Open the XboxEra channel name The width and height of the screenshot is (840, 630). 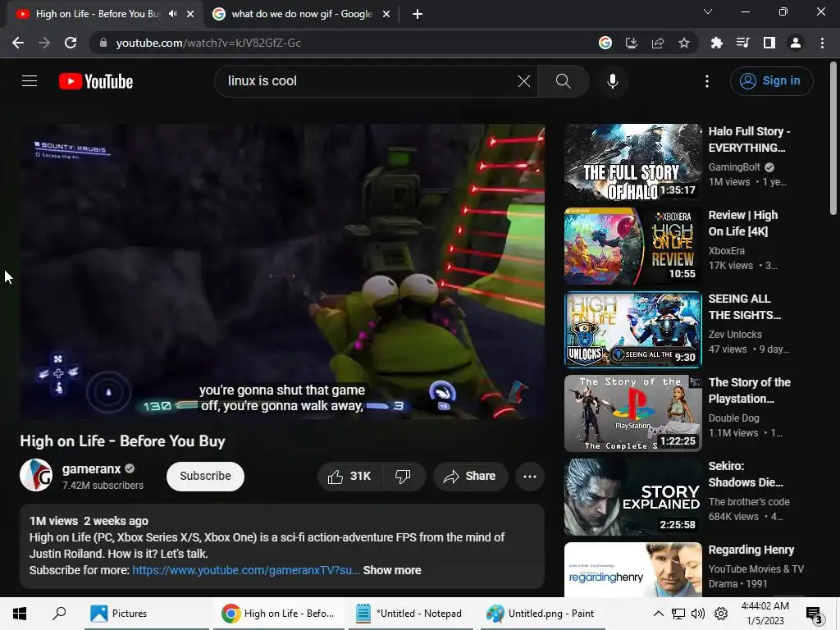(727, 251)
